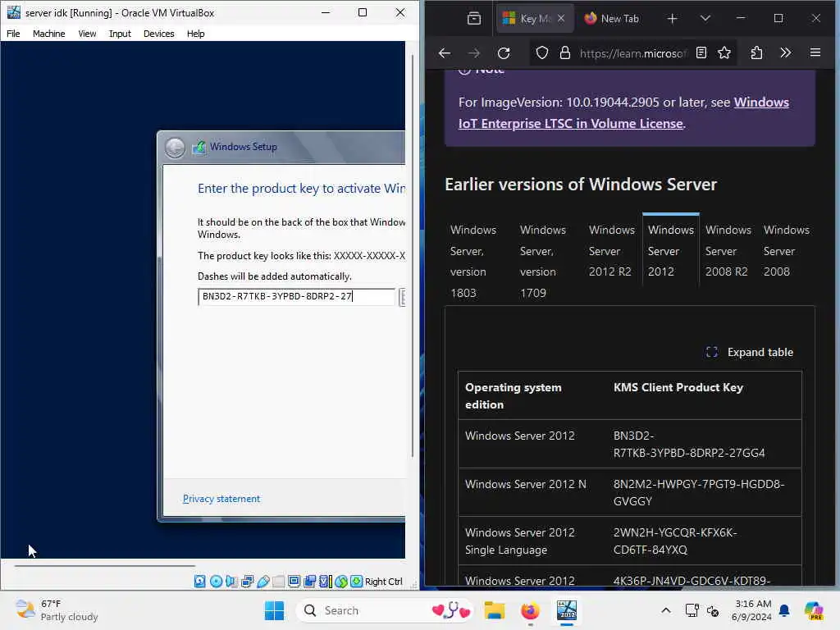Viewport: 840px width, 630px height.
Task: Open the File menu in VirtualBox
Action: (13, 33)
